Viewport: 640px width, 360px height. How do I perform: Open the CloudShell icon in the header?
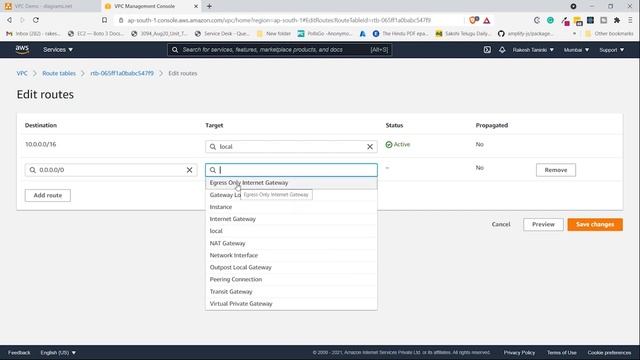coord(487,50)
